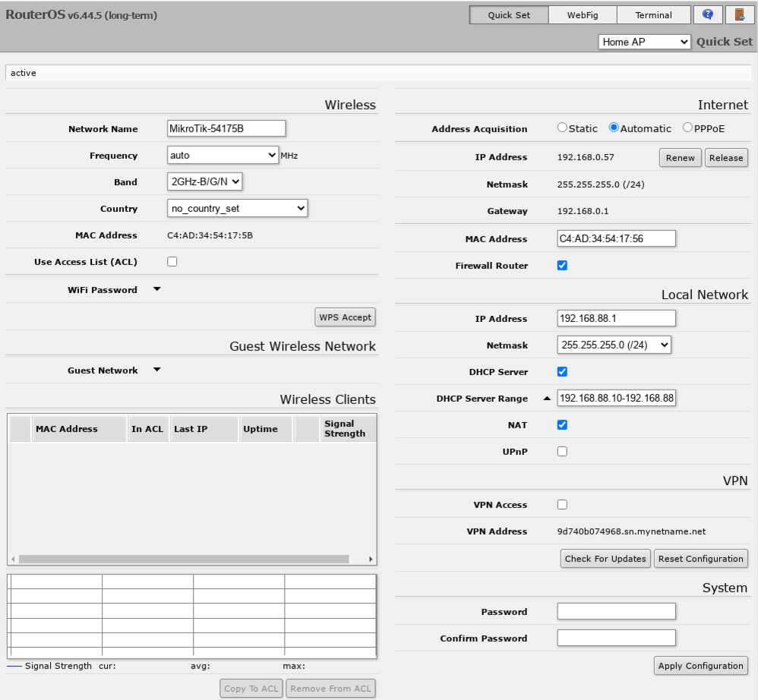Toggle the DHCP Server checkbox
758x700 pixels.
click(562, 371)
